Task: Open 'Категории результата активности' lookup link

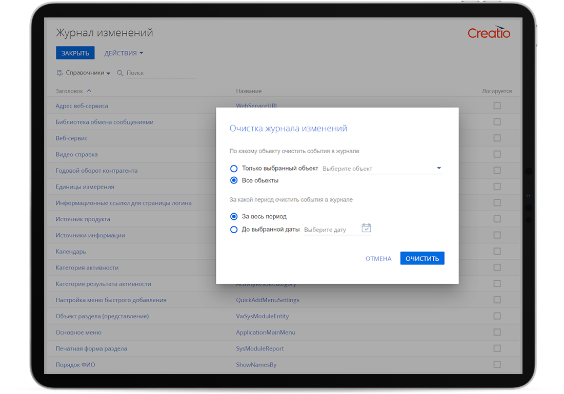Action: point(103,284)
